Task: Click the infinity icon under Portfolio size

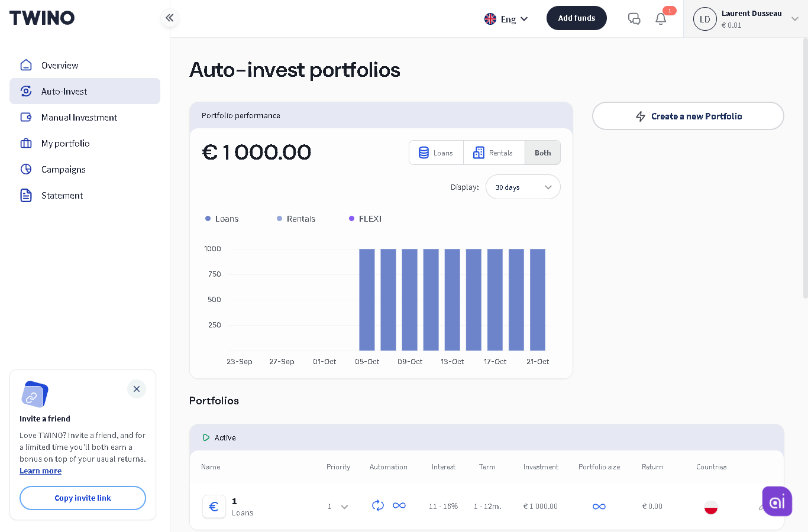Action: coord(599,507)
